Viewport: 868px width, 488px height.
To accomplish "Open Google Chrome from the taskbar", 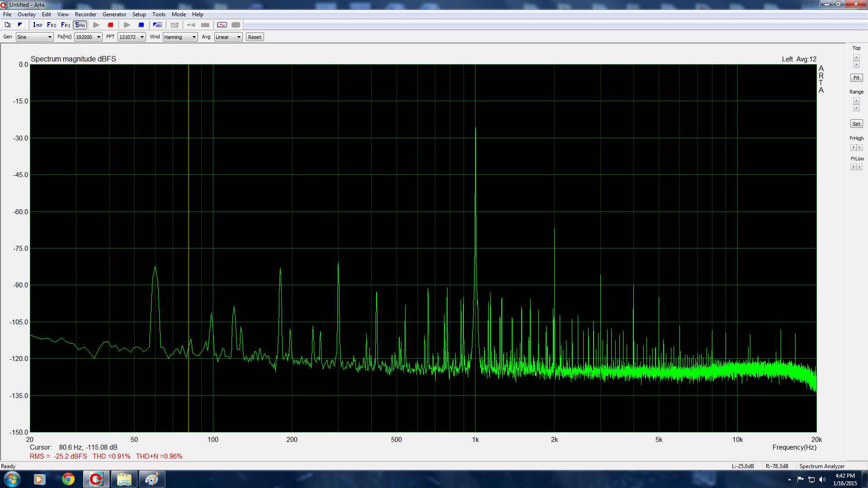I will (68, 479).
